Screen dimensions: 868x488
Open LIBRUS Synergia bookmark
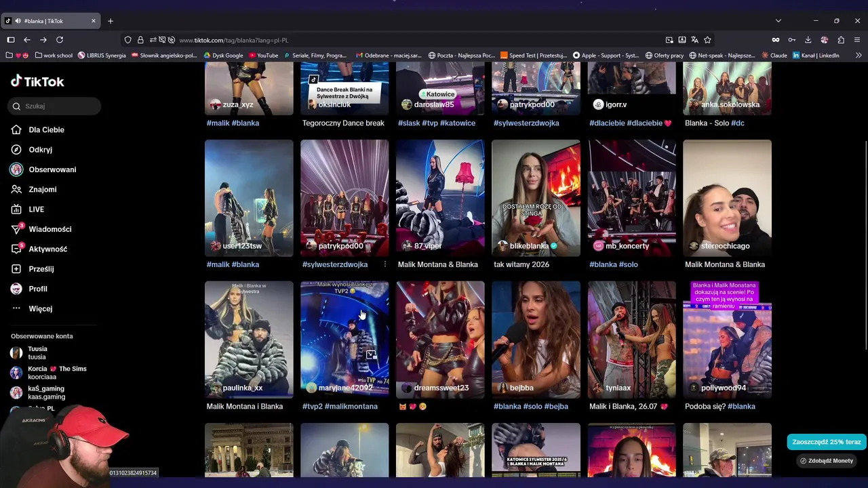(x=102, y=56)
